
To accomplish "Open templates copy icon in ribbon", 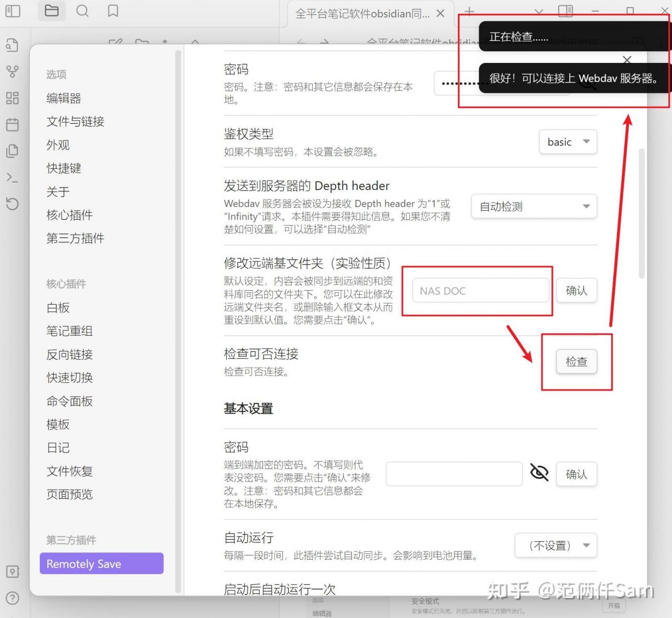I will pyautogui.click(x=12, y=151).
